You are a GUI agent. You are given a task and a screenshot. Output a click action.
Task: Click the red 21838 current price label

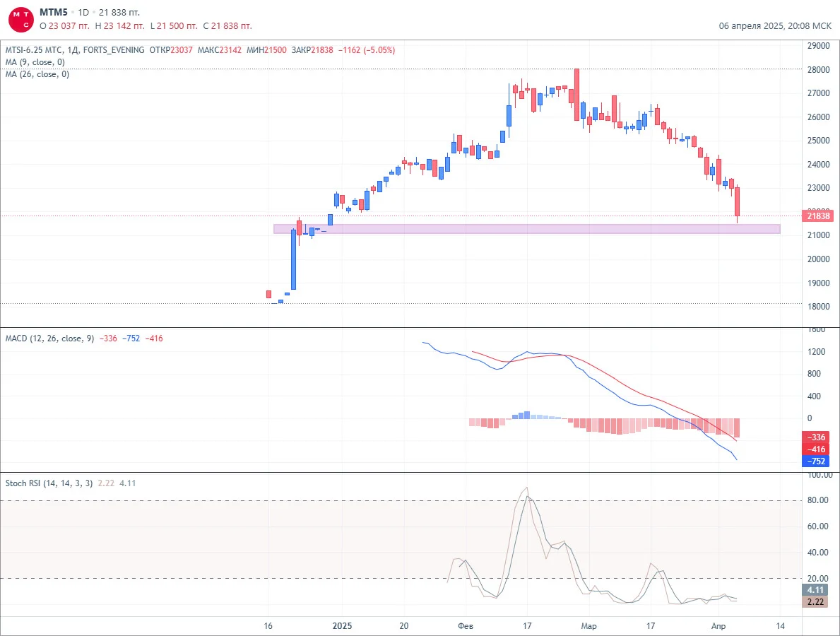(x=818, y=216)
